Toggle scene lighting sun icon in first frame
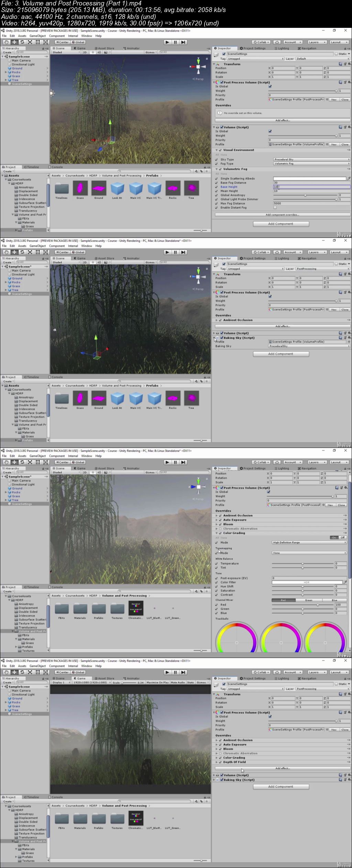The height and width of the screenshot is (868, 352). pos(93,52)
